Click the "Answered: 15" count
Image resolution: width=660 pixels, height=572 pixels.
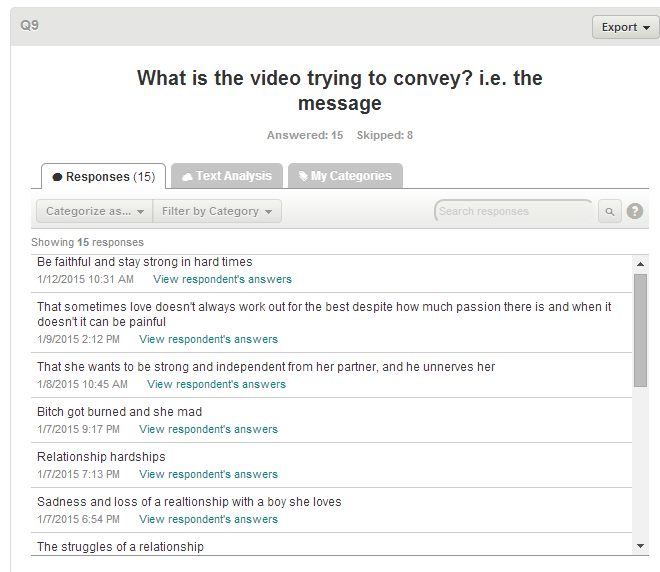(305, 135)
